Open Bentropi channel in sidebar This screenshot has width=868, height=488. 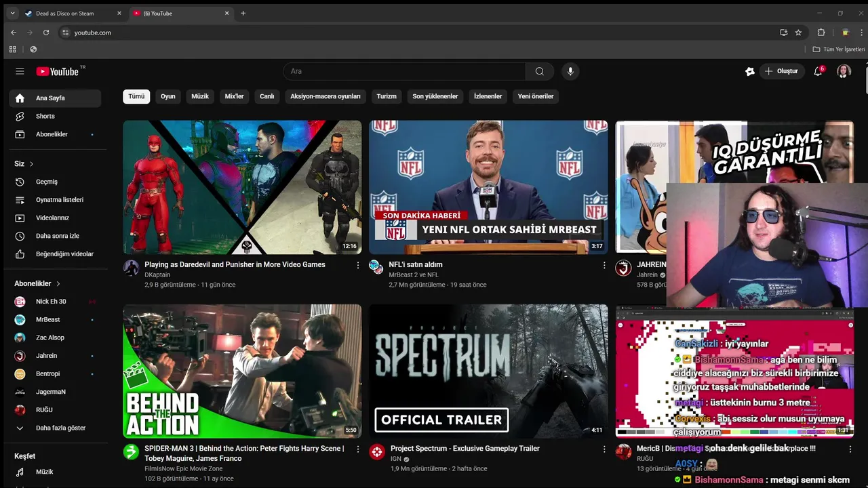coord(56,374)
